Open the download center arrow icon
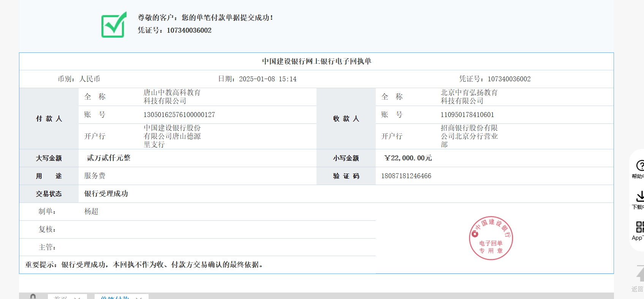 point(640,196)
